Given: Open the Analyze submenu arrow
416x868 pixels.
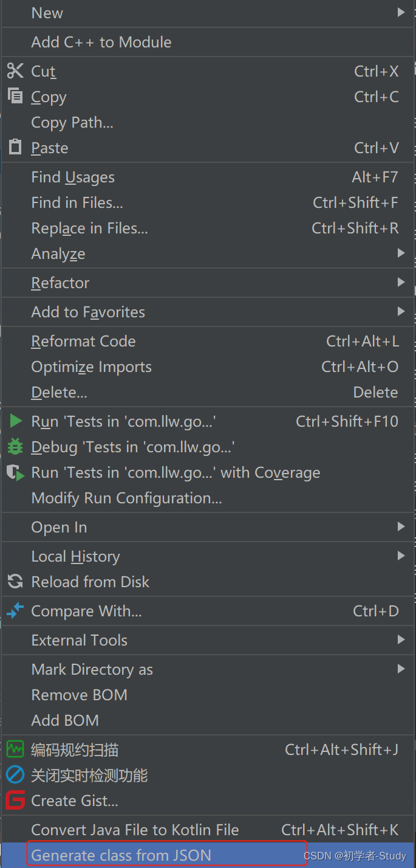Looking at the screenshot, I should (401, 253).
